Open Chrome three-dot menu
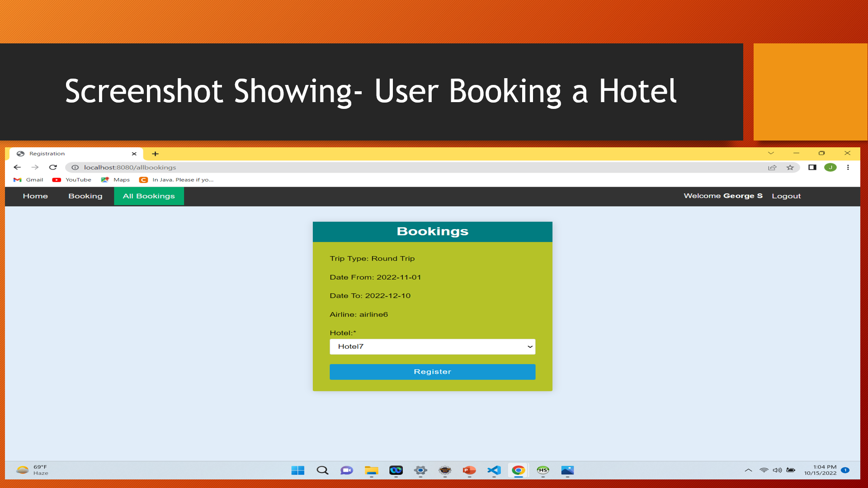The height and width of the screenshot is (488, 868). [x=848, y=167]
